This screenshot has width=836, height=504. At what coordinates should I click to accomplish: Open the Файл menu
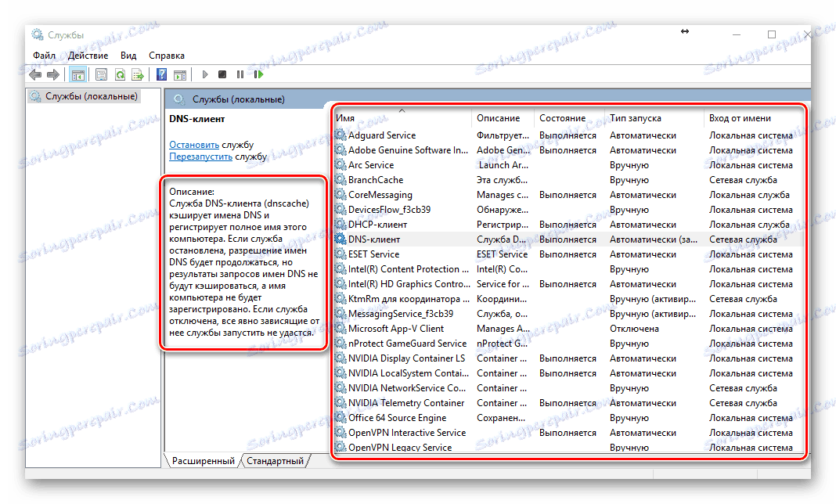click(x=45, y=56)
